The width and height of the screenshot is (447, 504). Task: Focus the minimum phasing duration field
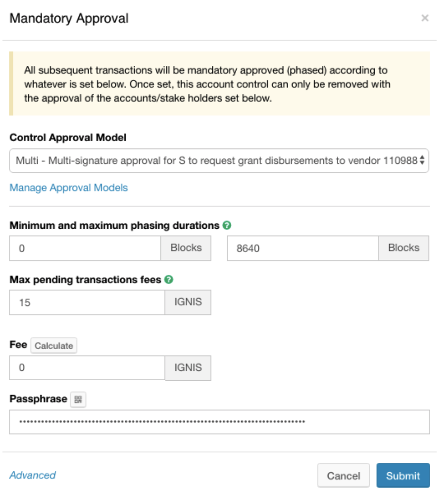[x=85, y=249]
